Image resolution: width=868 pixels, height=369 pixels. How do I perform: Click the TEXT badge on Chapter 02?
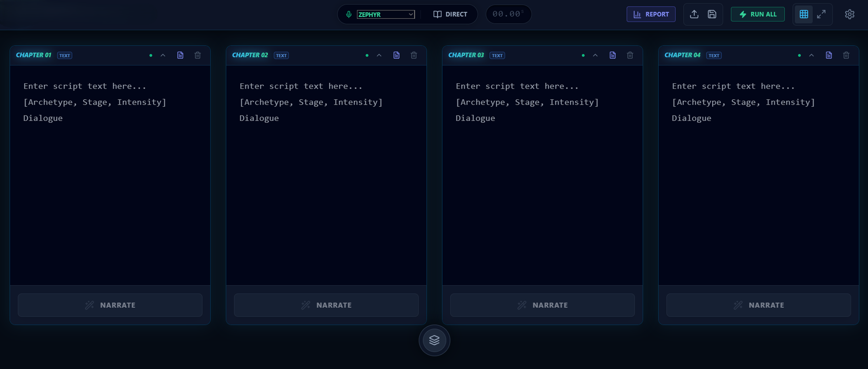pos(281,55)
